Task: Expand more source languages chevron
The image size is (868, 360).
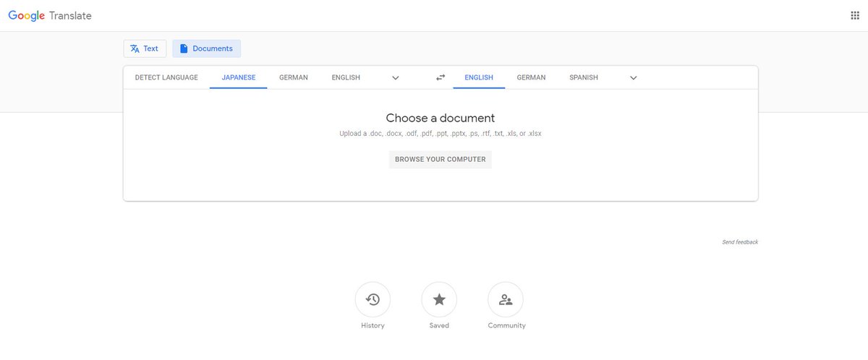Action: tap(396, 77)
